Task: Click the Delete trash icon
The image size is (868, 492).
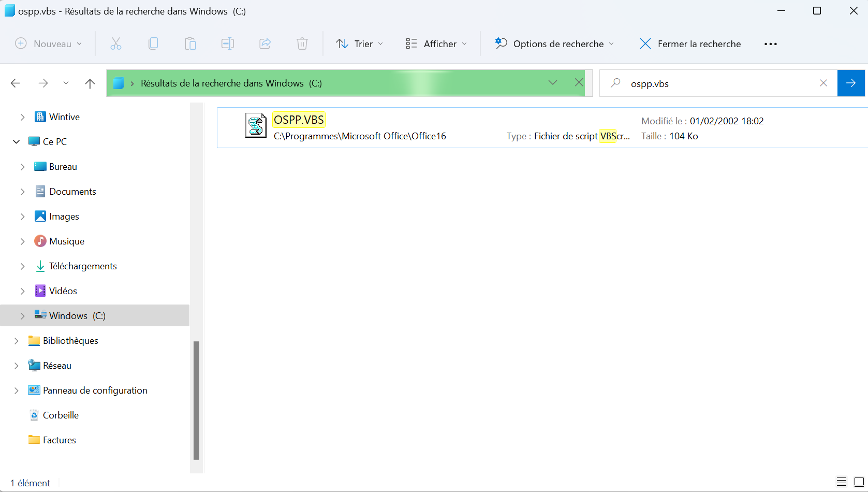Action: coord(302,44)
